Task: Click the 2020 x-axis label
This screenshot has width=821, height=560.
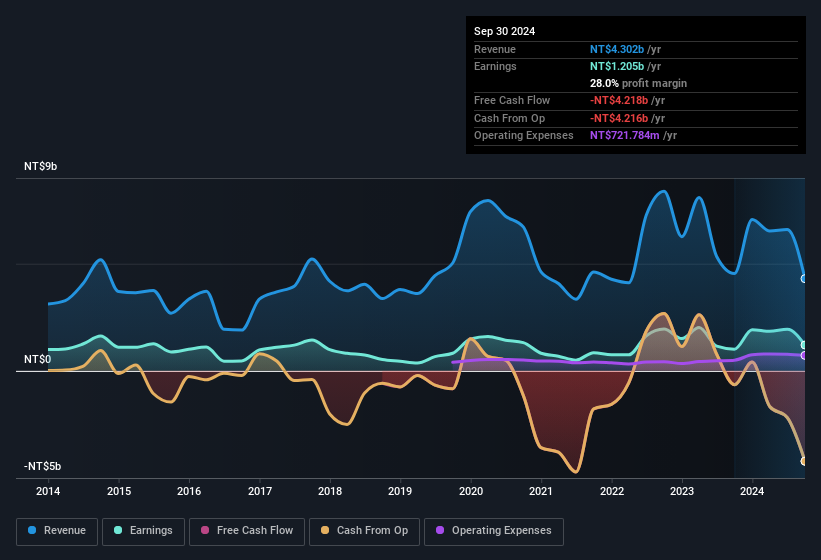Action: coord(471,491)
